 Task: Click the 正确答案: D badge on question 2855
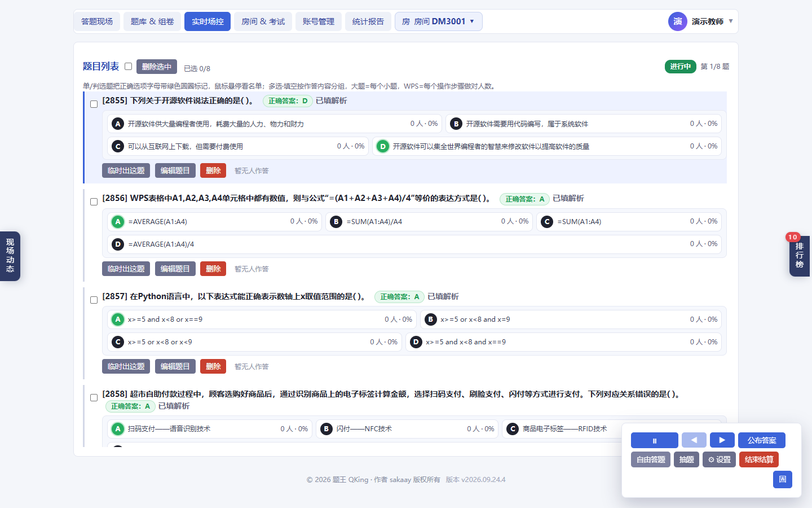click(288, 101)
